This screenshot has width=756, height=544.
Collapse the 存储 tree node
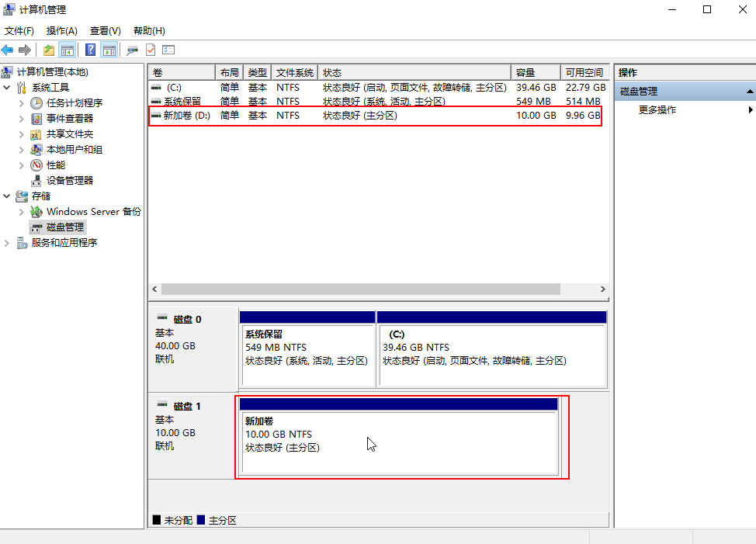tap(7, 196)
